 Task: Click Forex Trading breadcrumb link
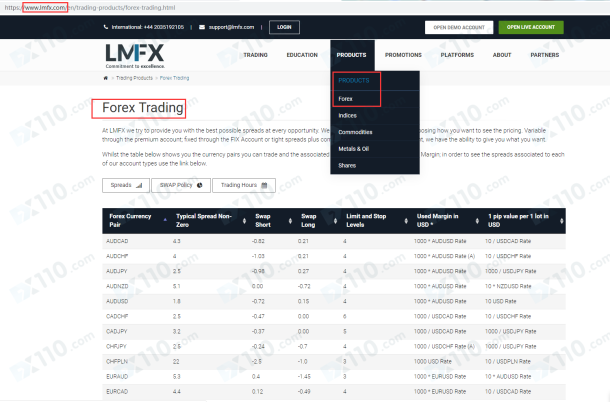(174, 78)
